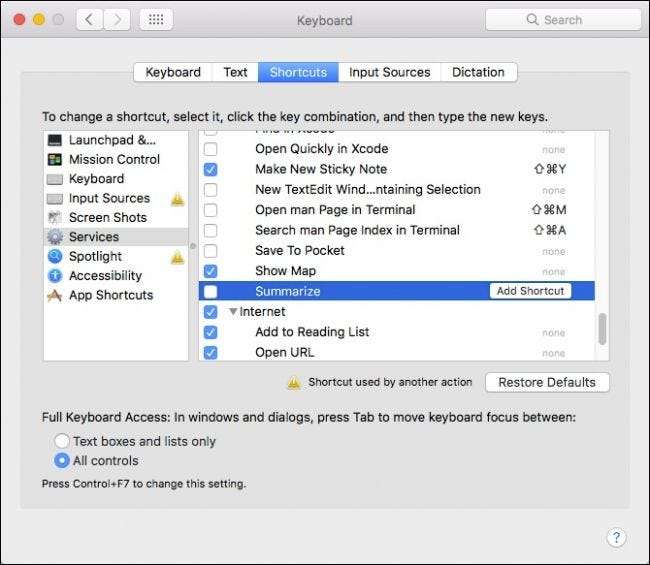Go back with the left arrow button
650x565 pixels.
click(89, 19)
